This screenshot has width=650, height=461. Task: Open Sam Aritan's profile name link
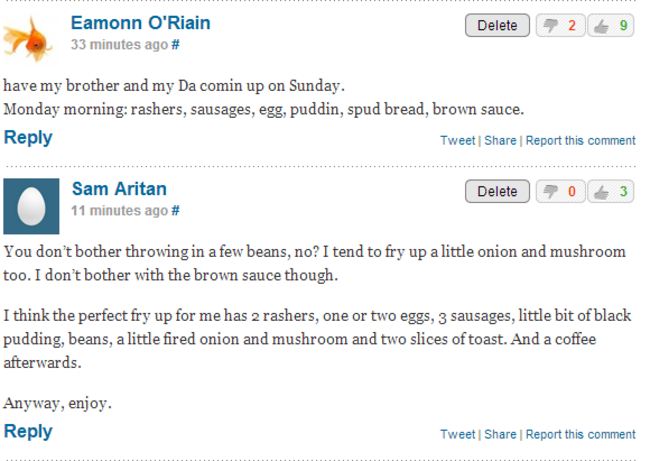[119, 189]
